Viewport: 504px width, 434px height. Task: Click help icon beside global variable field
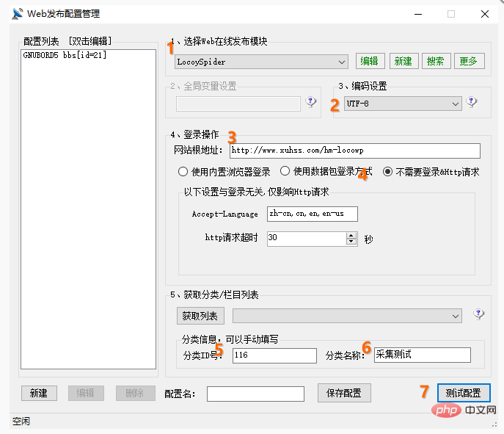coord(311,103)
